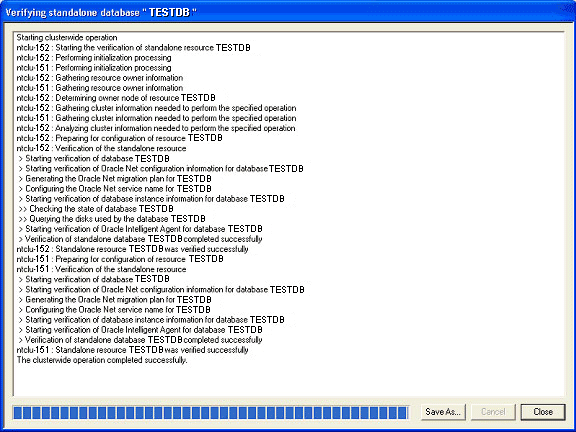The width and height of the screenshot is (576, 432).
Task: Select 'ntclu-151 : Verification of the standalone resource'
Action: click(x=101, y=269)
